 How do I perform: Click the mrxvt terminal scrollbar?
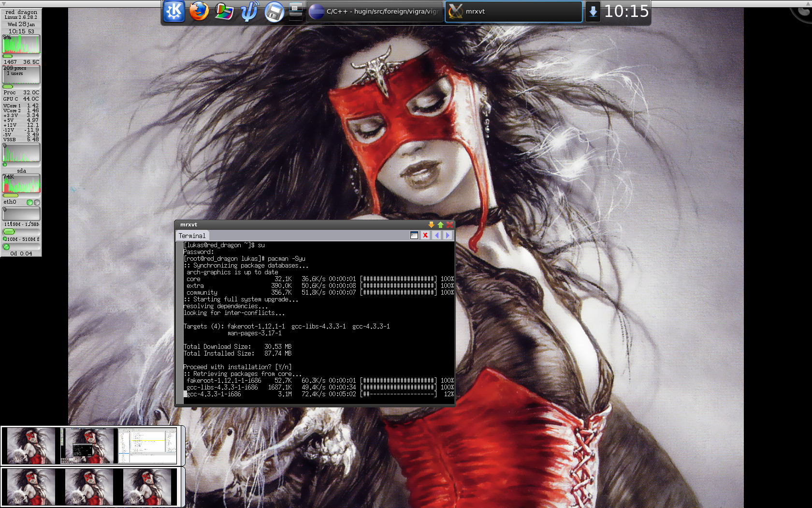tap(179, 322)
